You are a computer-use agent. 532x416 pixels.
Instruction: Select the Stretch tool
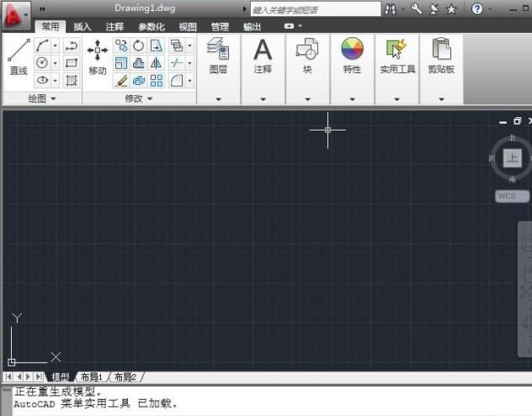tap(156, 45)
